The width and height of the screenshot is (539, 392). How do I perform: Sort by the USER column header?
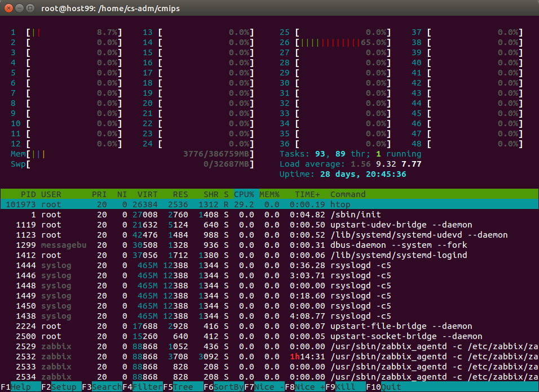pyautogui.click(x=51, y=194)
